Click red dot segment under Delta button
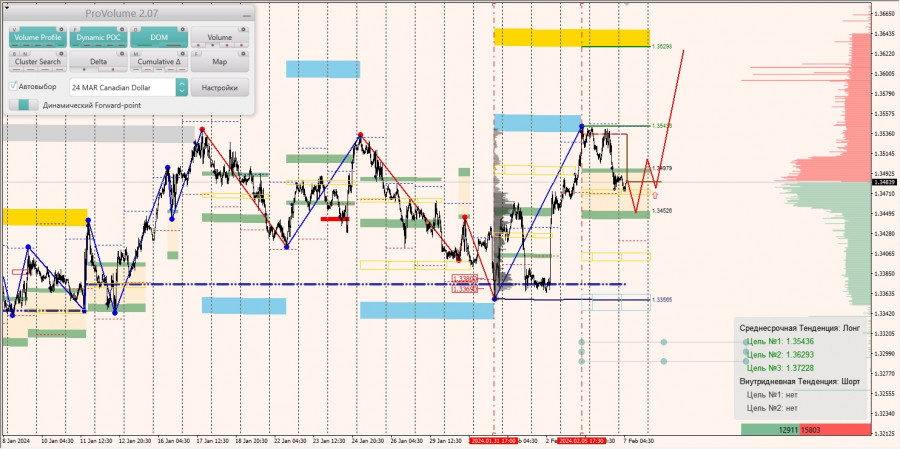900x449 pixels. click(113, 69)
